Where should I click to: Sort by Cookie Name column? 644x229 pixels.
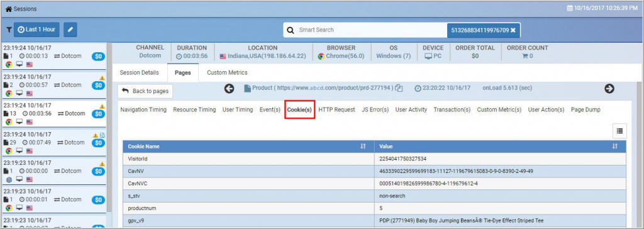pyautogui.click(x=363, y=147)
